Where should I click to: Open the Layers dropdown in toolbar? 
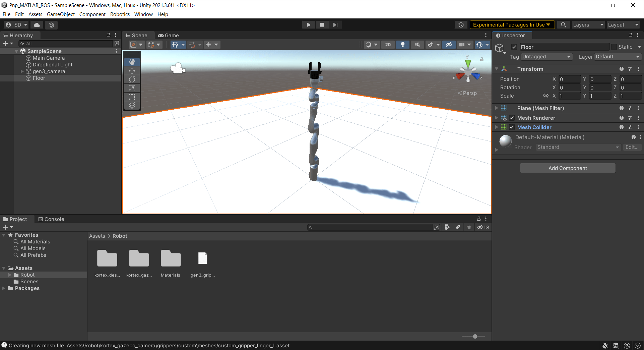(x=588, y=25)
